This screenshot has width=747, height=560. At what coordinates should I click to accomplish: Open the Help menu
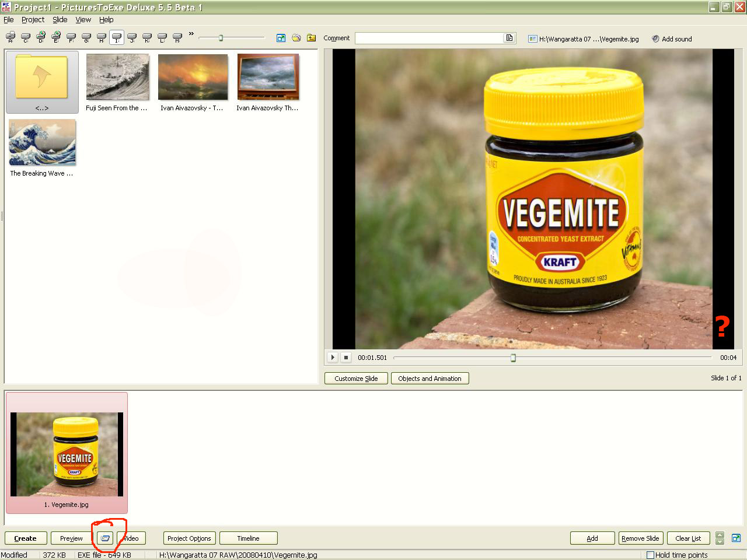[106, 19]
